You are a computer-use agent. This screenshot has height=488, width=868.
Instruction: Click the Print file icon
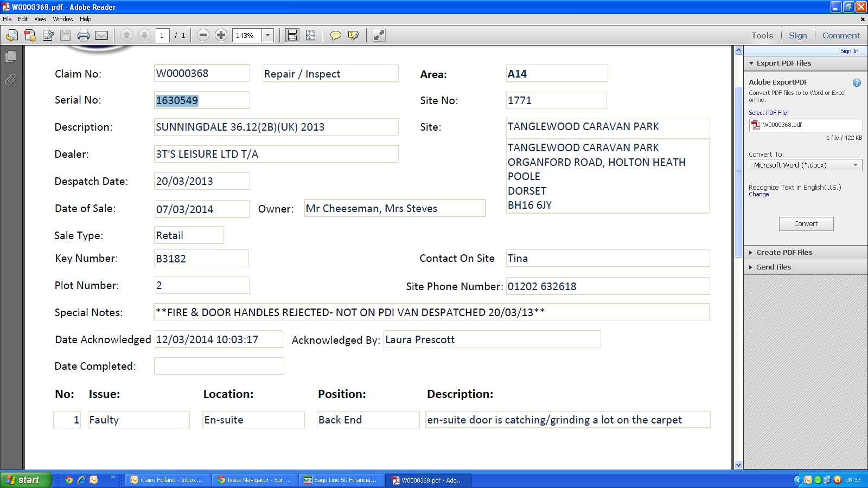[x=83, y=36]
